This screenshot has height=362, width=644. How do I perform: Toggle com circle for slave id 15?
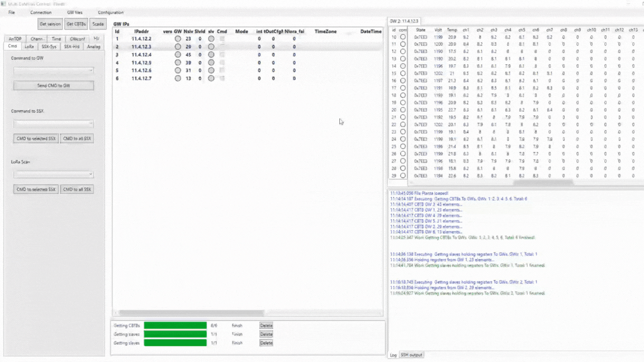point(403,74)
